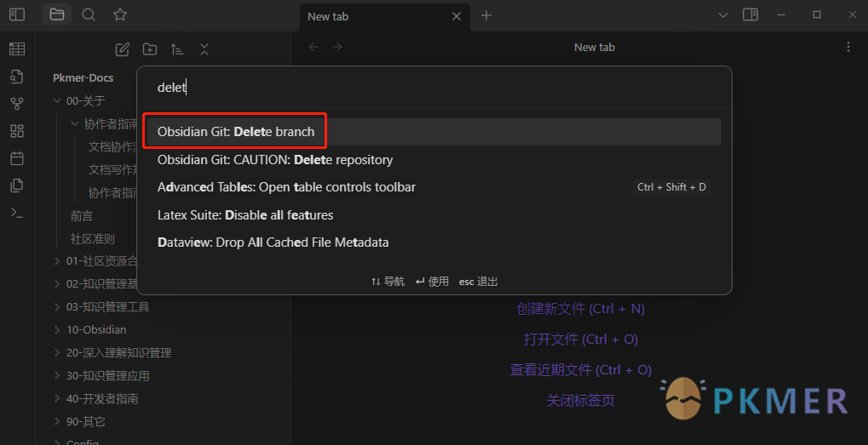
Task: Toggle the right sidebar icon
Action: (750, 15)
